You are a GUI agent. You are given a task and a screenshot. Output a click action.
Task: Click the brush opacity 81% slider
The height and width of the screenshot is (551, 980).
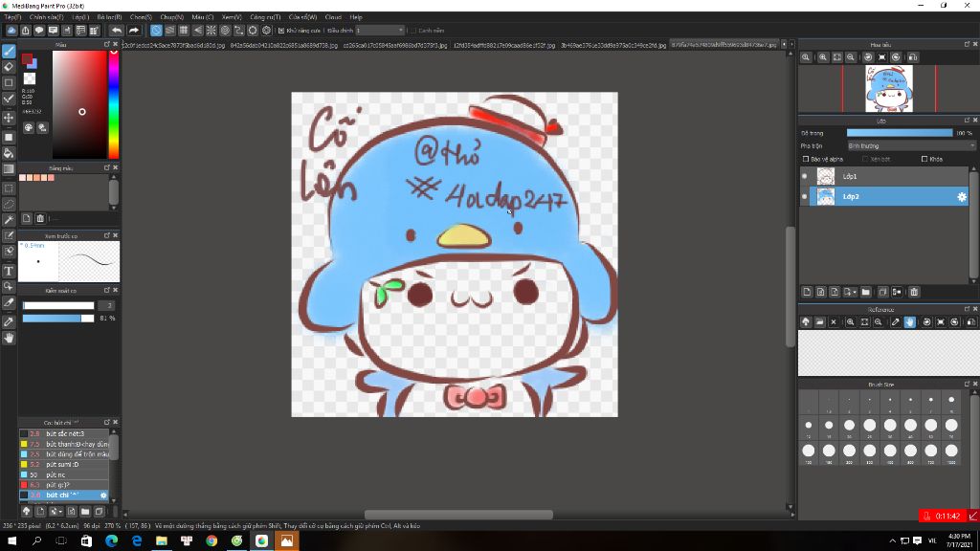pos(58,319)
